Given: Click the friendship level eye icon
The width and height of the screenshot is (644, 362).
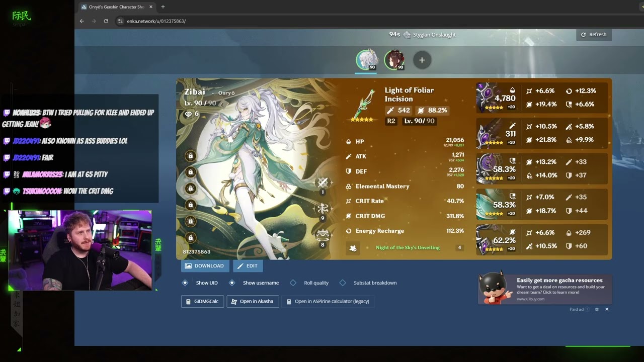Looking at the screenshot, I should (189, 114).
